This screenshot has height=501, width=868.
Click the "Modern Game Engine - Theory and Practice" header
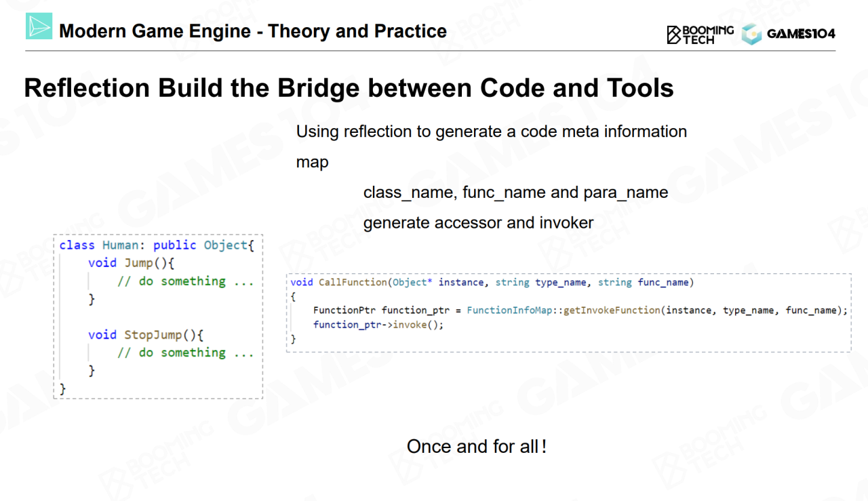253,31
